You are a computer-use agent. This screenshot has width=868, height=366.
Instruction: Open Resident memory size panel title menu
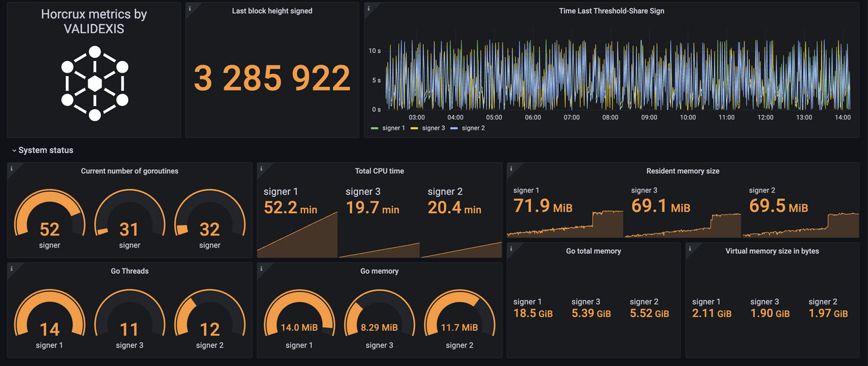tap(683, 171)
